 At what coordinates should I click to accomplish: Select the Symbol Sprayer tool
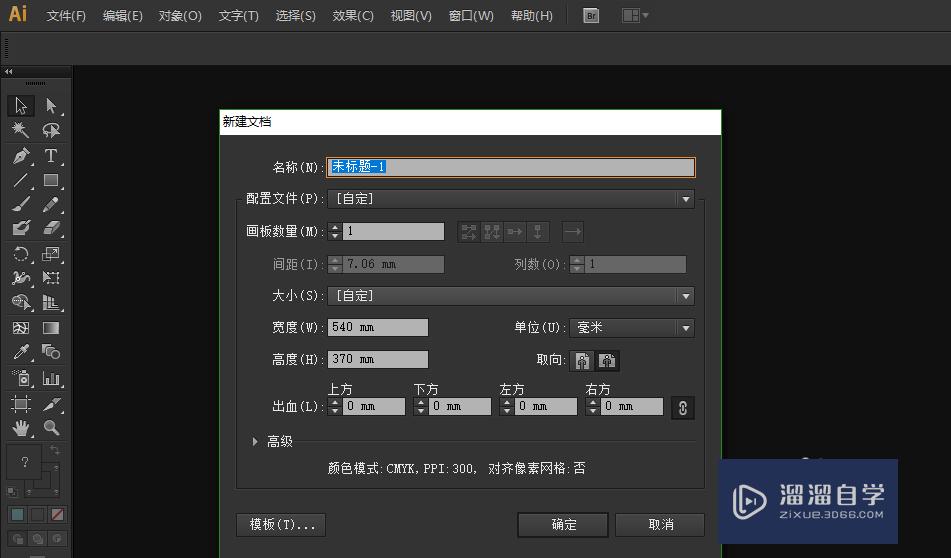coord(21,378)
